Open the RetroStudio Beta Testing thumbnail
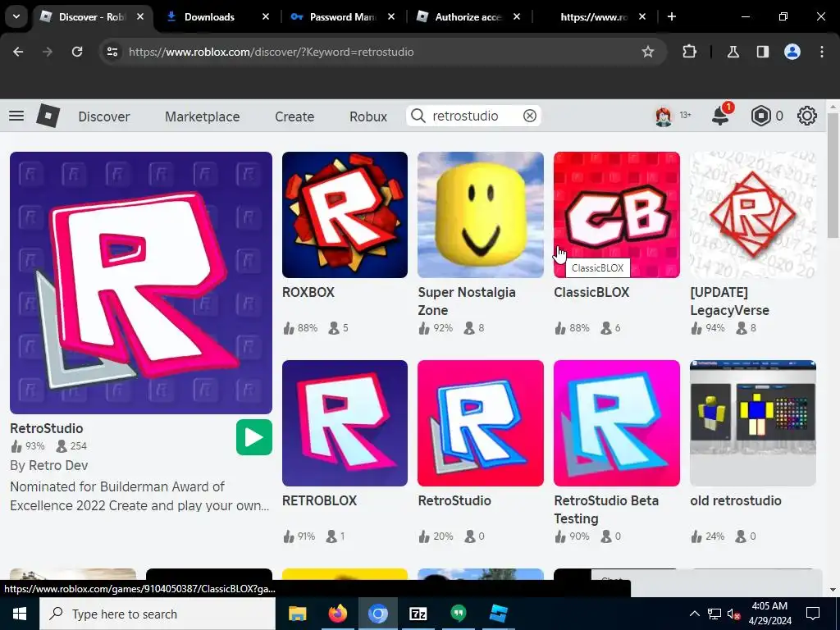This screenshot has width=840, height=630. pyautogui.click(x=617, y=423)
